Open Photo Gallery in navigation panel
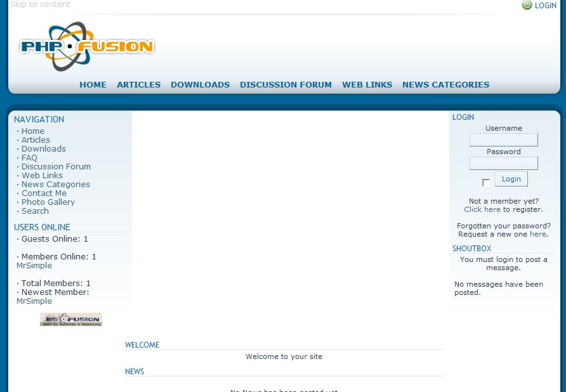The width and height of the screenshot is (566, 392). tap(48, 202)
